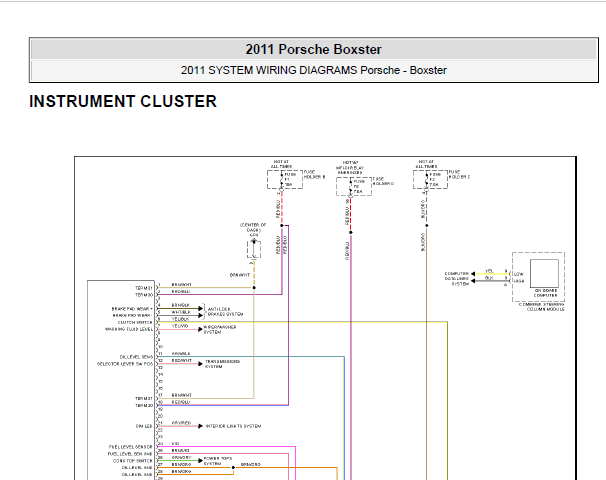Click 'HOT AT ALL TIMES' above Fuse Holder C
Screen dimensions: 606x480
click(x=426, y=164)
